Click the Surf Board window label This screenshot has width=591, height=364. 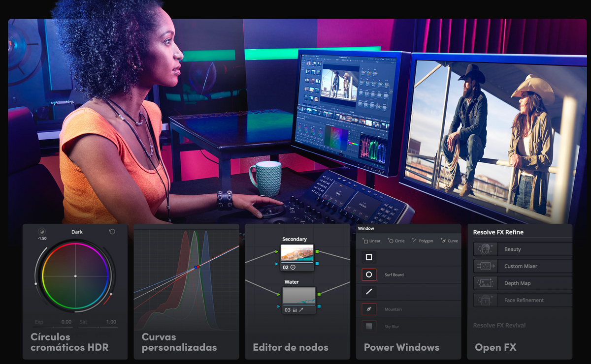tap(394, 275)
